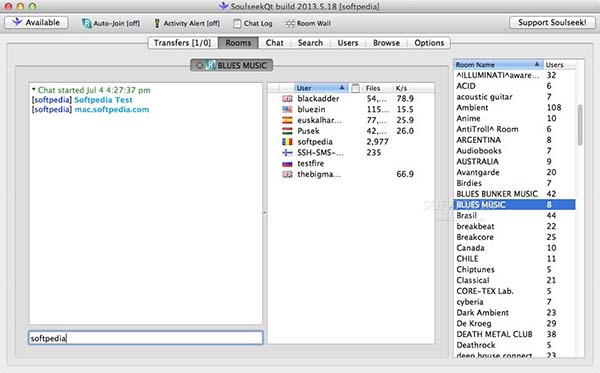
Task: Select the Anime room
Action: click(x=514, y=118)
